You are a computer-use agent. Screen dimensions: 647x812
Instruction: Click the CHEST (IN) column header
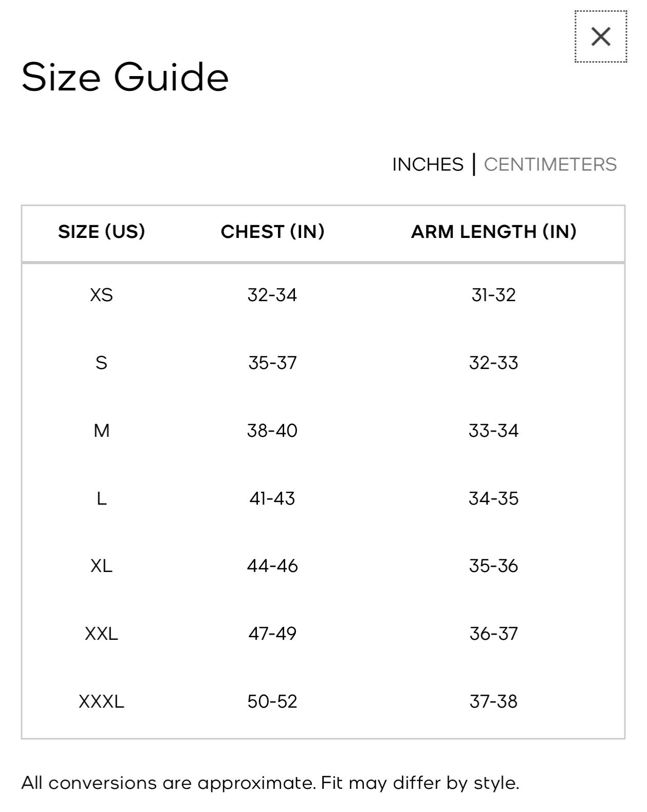(x=272, y=232)
